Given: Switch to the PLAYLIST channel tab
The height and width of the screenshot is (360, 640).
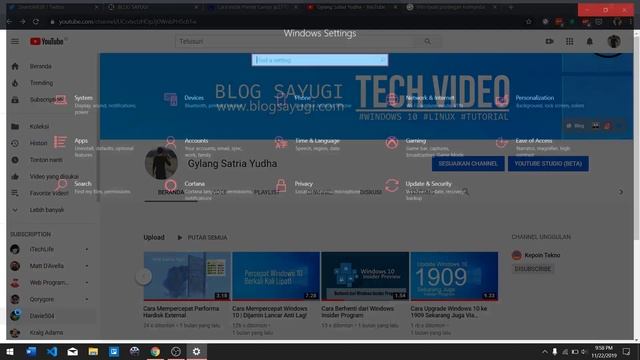Looking at the screenshot, I should [266, 192].
